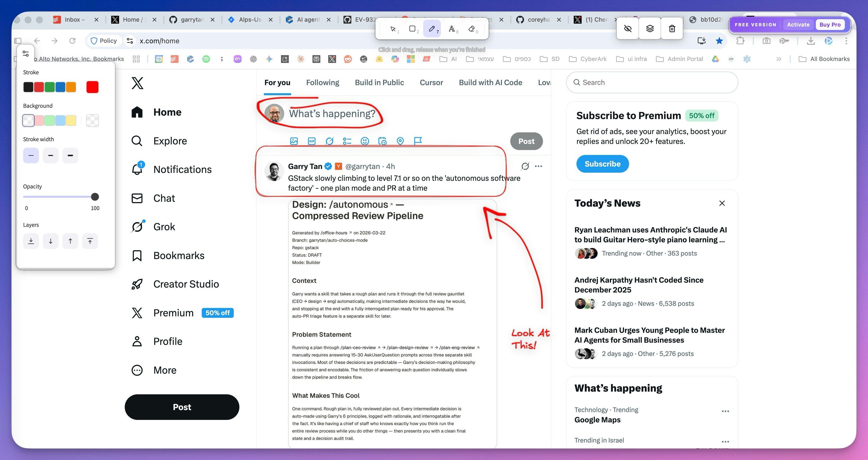This screenshot has height=460, width=868.
Task: Select the rectangle shape tool
Action: coord(412,29)
